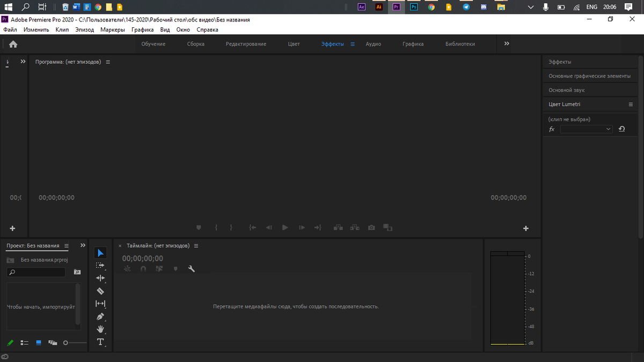Image resolution: width=644 pixels, height=362 pixels.
Task: Open After Effects from Windows taskbar
Action: coord(362,7)
